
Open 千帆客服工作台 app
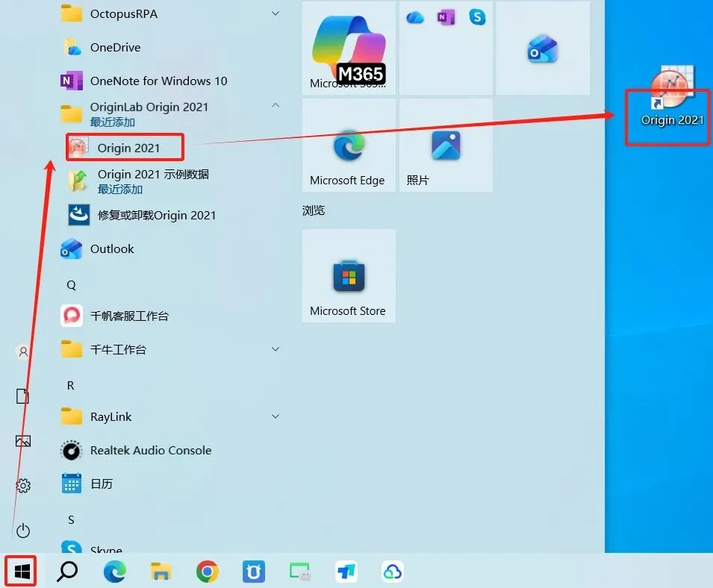(x=170, y=316)
